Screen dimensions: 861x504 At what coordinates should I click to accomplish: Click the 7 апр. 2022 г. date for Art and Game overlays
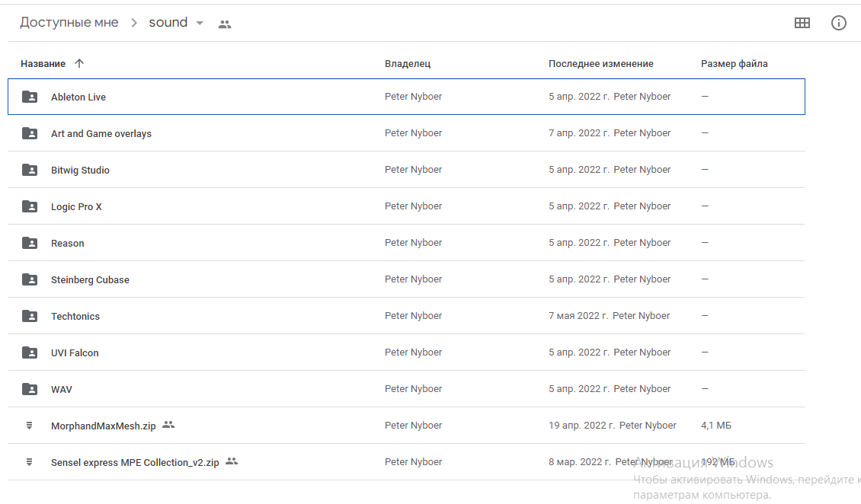[x=579, y=132]
